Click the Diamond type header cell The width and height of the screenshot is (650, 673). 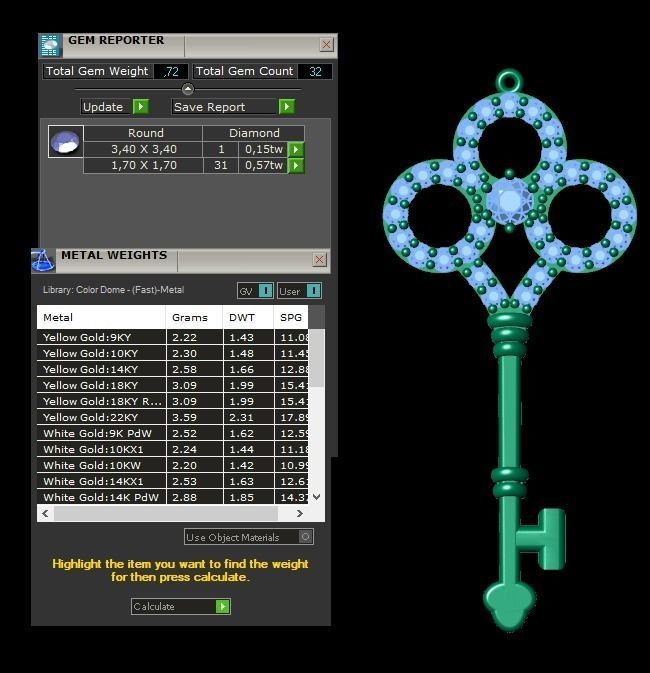pos(254,133)
